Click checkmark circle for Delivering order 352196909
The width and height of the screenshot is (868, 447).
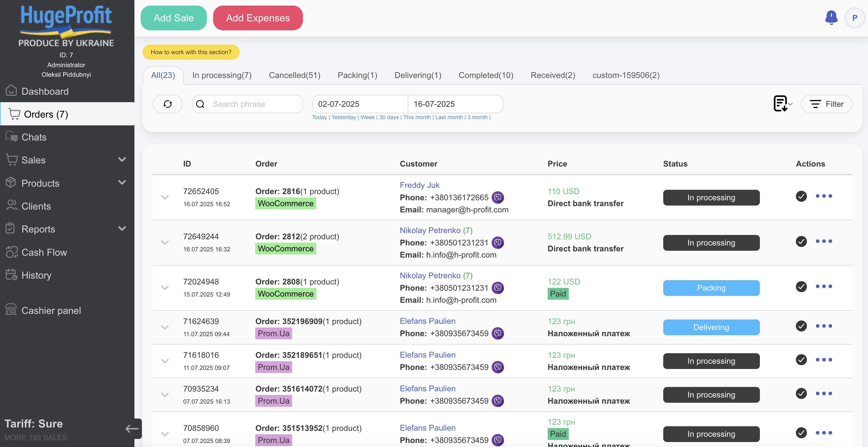coord(801,326)
